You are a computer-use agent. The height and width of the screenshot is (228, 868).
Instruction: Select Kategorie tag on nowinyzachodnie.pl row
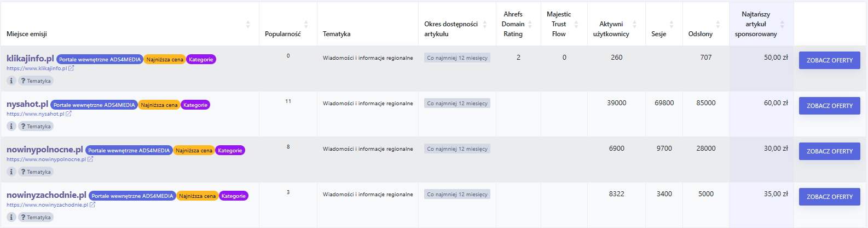(x=234, y=196)
